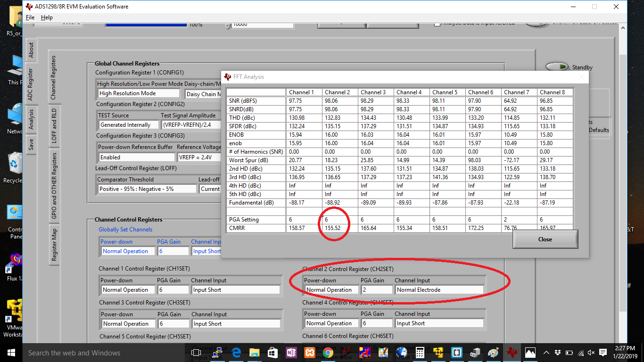The height and width of the screenshot is (362, 644).
Task: Open Microsoft Edge from the taskbar
Action: [236, 353]
